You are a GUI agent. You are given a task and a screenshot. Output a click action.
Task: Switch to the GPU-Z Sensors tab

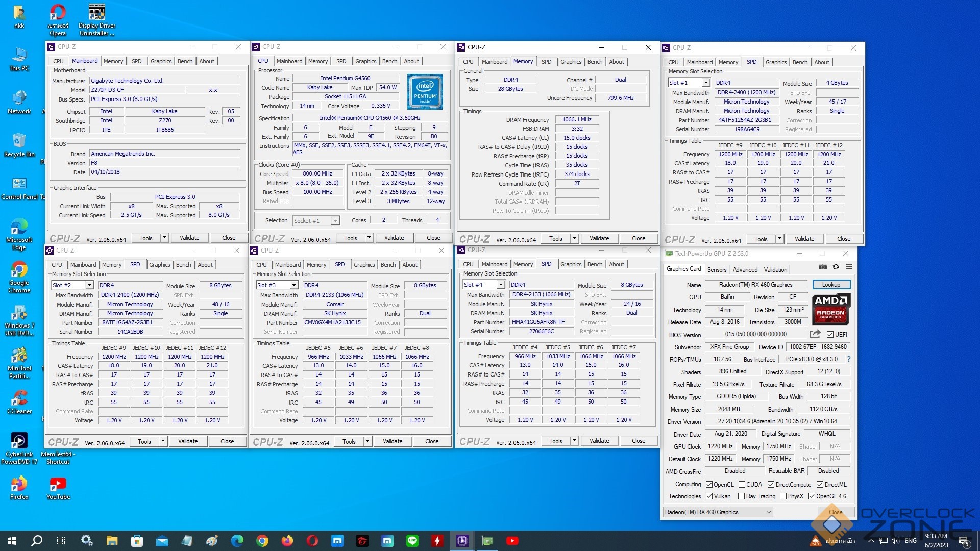pyautogui.click(x=717, y=270)
